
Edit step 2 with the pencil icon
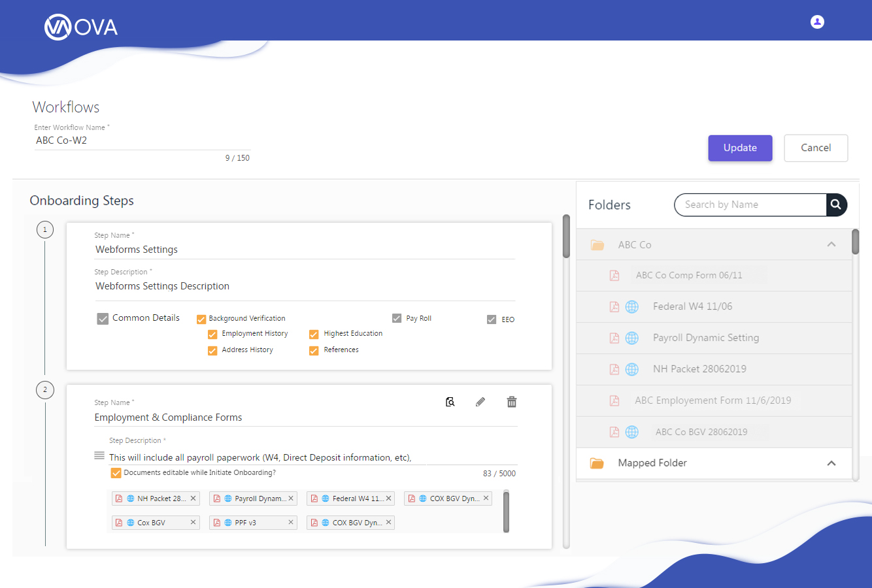pos(480,402)
